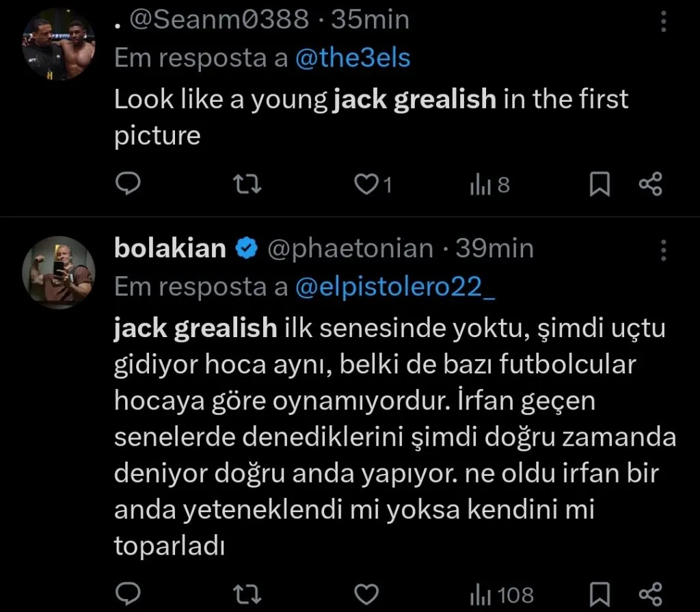This screenshot has width=700, height=612.
Task: Click bolakian's verified badge
Action: (247, 249)
